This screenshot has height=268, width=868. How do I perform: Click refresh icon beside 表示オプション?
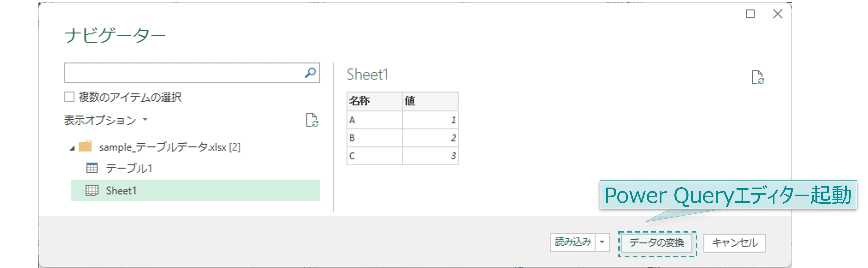tap(312, 120)
